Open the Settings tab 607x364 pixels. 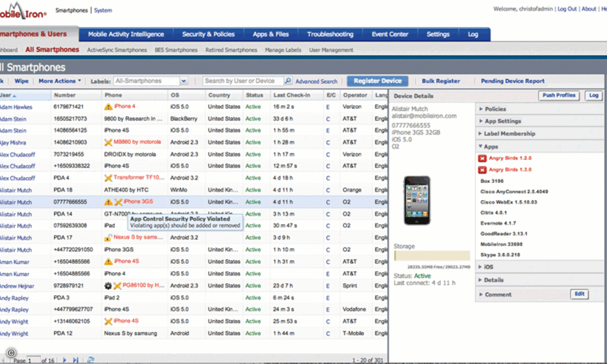coord(438,34)
